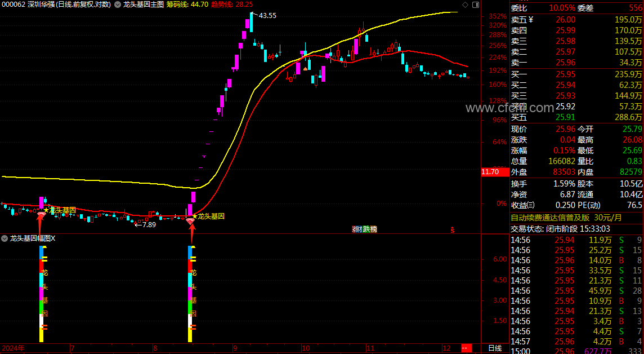Screen dimensions: 644x354
Task: Open the 龙头基因幅图X sub-chart indicator dropdown
Action: point(5,238)
